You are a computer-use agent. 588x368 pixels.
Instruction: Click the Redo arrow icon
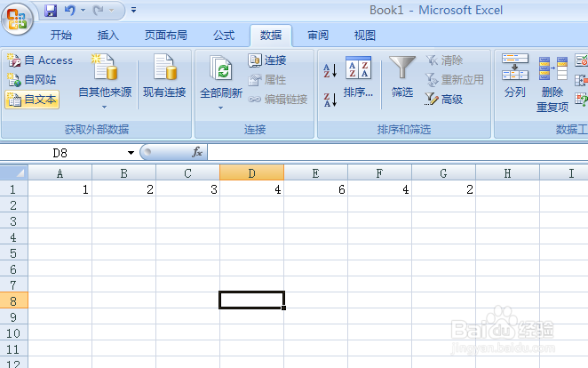[99, 11]
